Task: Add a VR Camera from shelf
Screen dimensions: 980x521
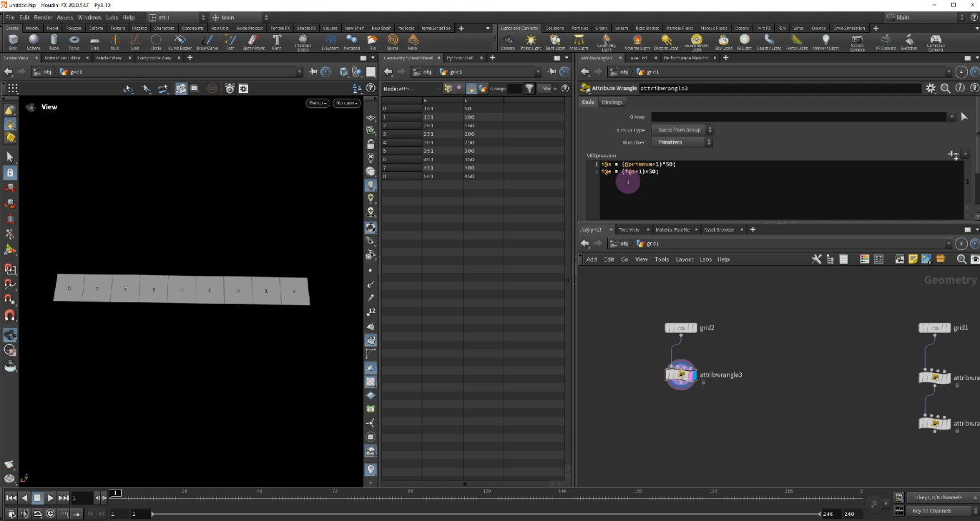Action: [886, 42]
